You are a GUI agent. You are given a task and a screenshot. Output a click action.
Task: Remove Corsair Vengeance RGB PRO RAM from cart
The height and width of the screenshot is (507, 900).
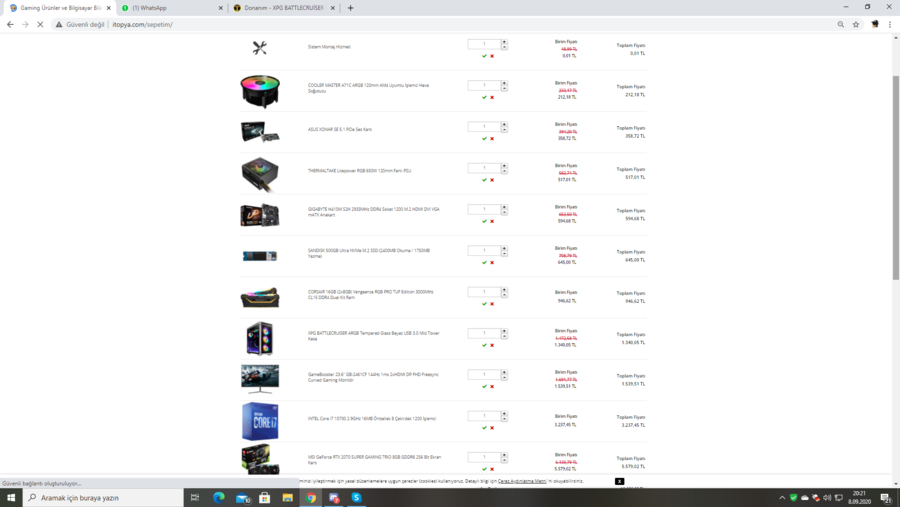(x=492, y=304)
